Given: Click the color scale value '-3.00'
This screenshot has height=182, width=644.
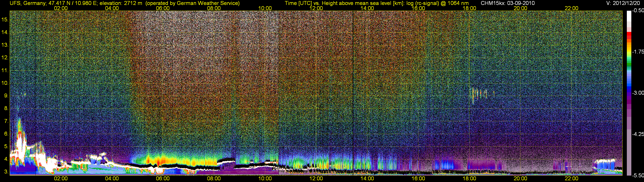Looking at the screenshot, I should 638,93.
